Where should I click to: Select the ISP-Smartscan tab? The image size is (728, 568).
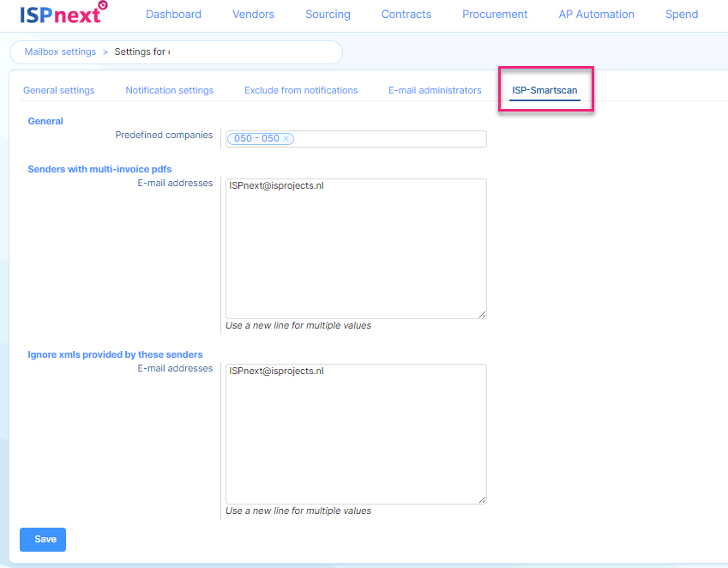544,90
